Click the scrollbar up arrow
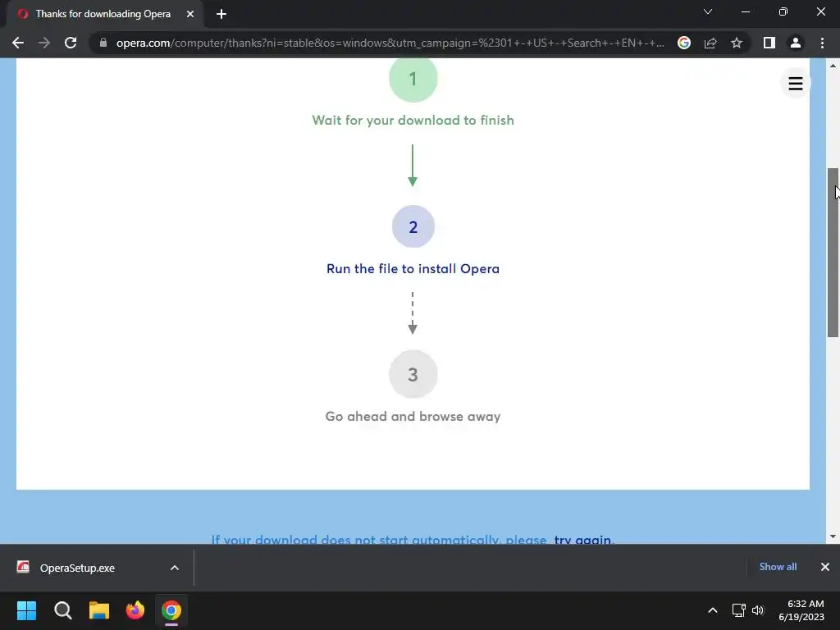This screenshot has height=630, width=840. coord(833,66)
